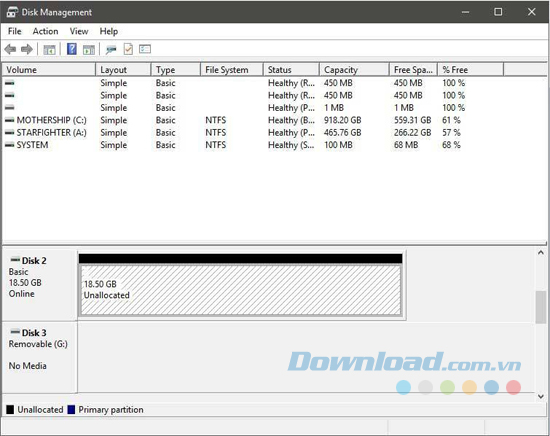This screenshot has height=436, width=550.
Task: Click the Connect/Refresh drive toolbar icon
Action: (x=111, y=49)
